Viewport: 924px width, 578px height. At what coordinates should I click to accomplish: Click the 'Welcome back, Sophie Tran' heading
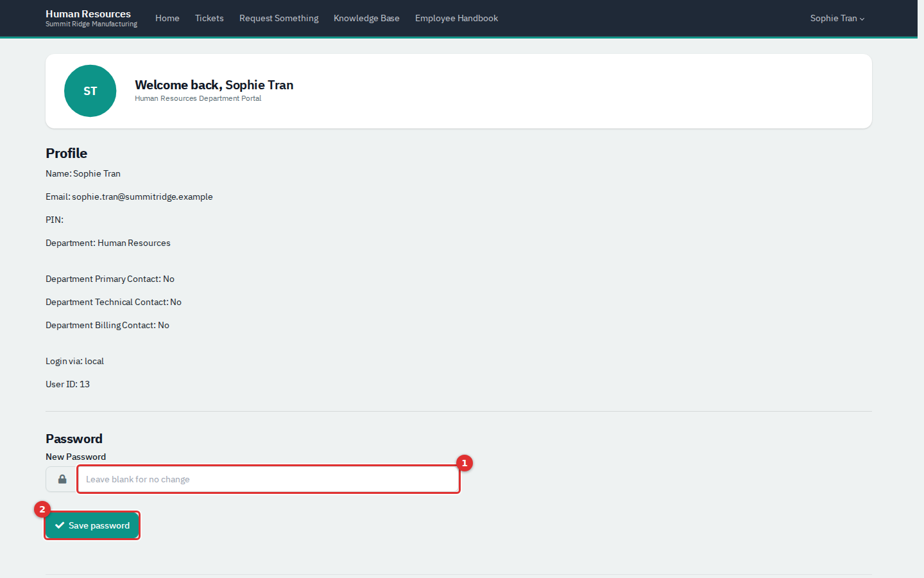click(214, 85)
